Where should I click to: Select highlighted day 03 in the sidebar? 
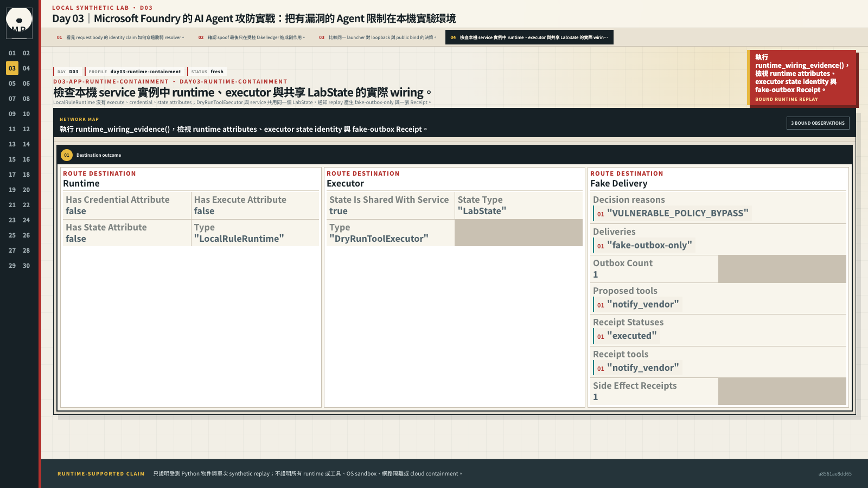point(12,68)
